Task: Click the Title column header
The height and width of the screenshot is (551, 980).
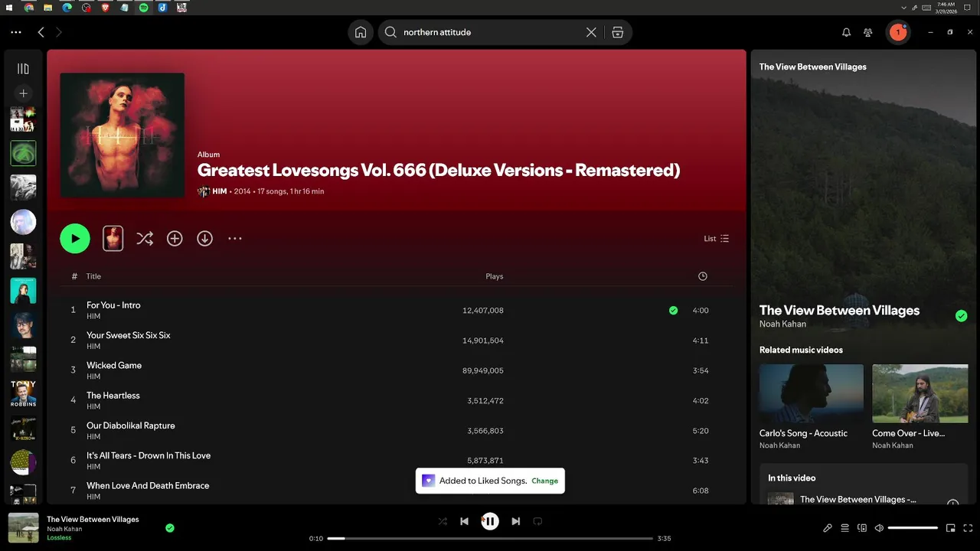Action: 93,276
